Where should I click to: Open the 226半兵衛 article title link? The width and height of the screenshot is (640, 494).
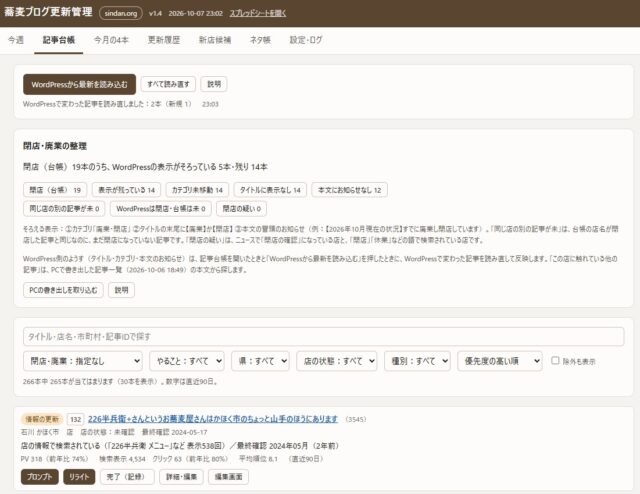coord(213,419)
